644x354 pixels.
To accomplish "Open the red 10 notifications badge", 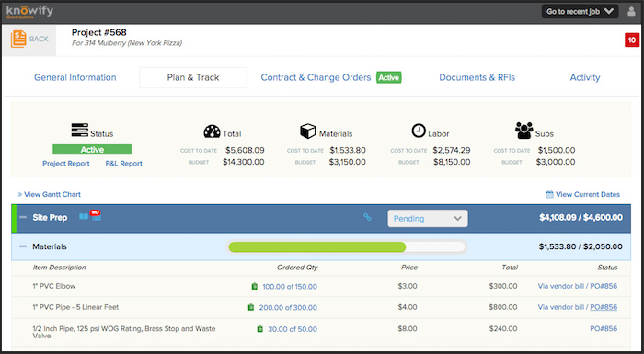I will (x=632, y=40).
